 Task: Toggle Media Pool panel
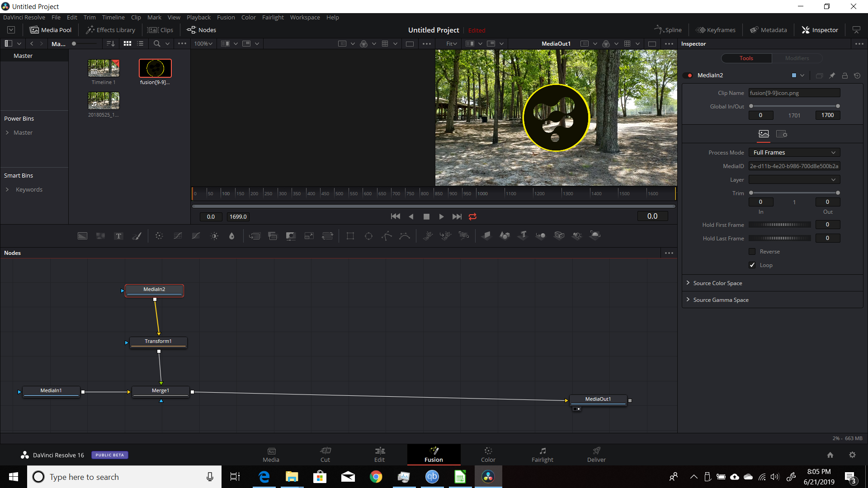pos(51,30)
